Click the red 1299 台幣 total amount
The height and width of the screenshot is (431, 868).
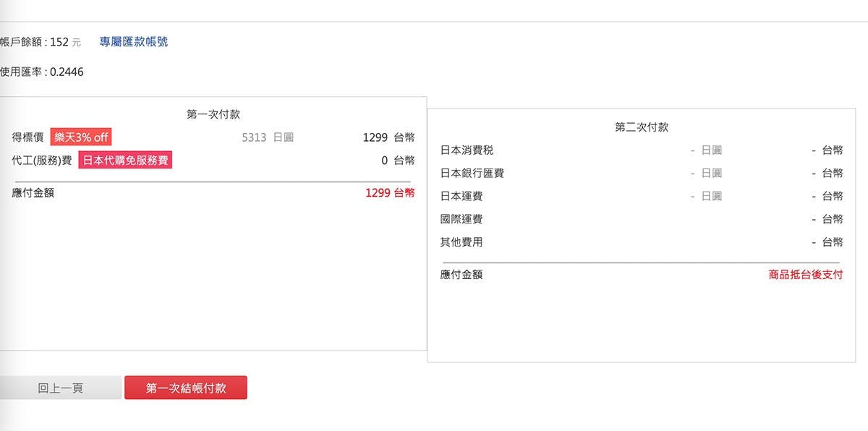coord(390,193)
